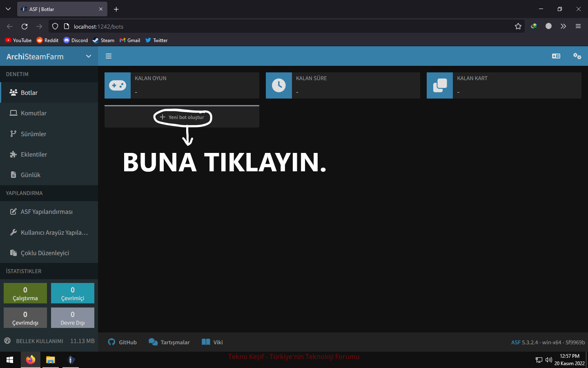Open the Discord bookmark
This screenshot has height=368, width=588.
pos(76,40)
